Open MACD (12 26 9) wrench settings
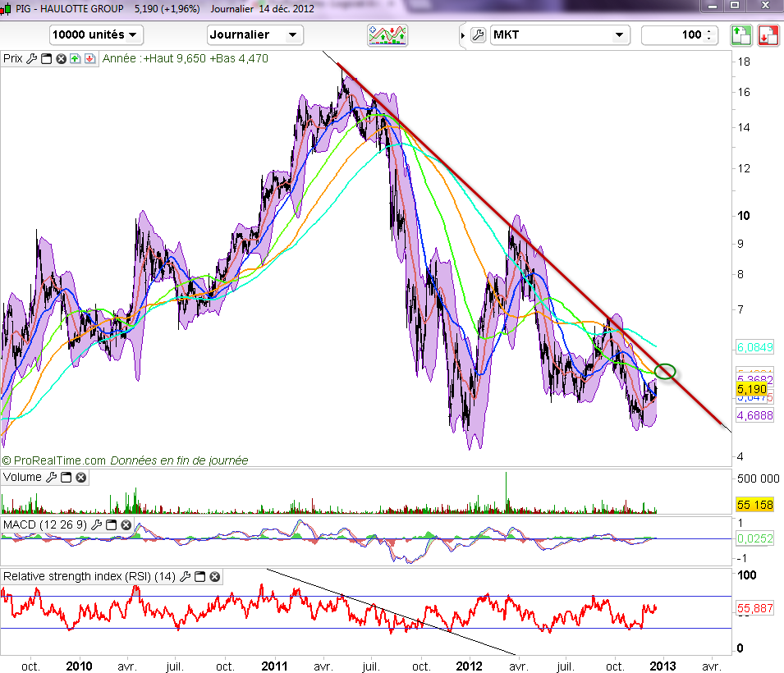The image size is (784, 673). [x=97, y=525]
